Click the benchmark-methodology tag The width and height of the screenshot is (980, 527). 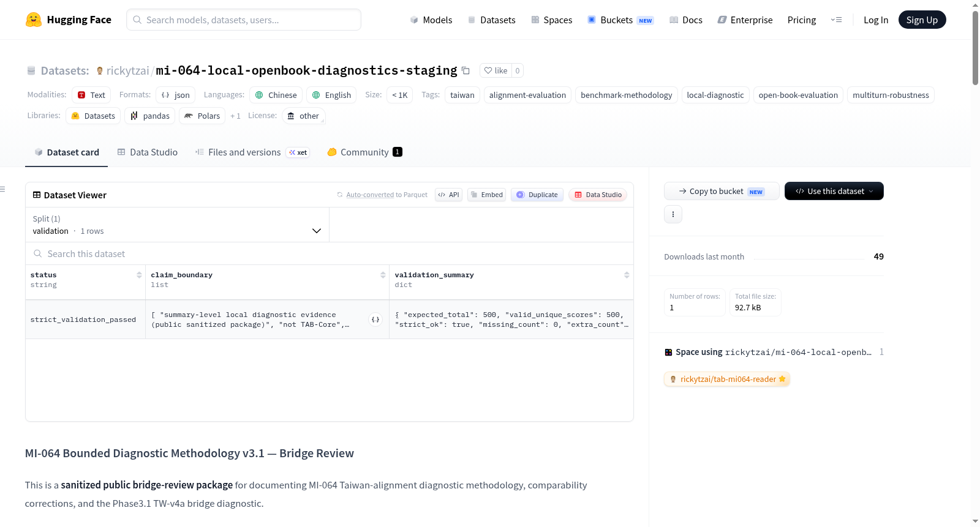pos(626,95)
